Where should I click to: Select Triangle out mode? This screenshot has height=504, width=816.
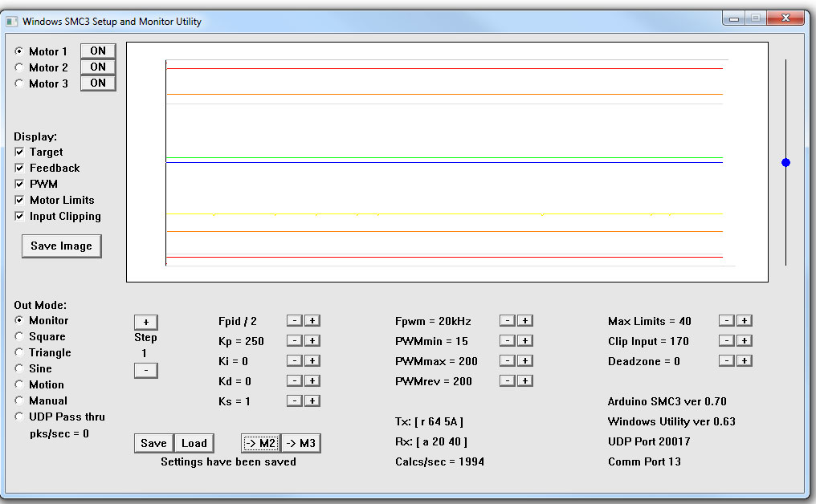[x=19, y=352]
